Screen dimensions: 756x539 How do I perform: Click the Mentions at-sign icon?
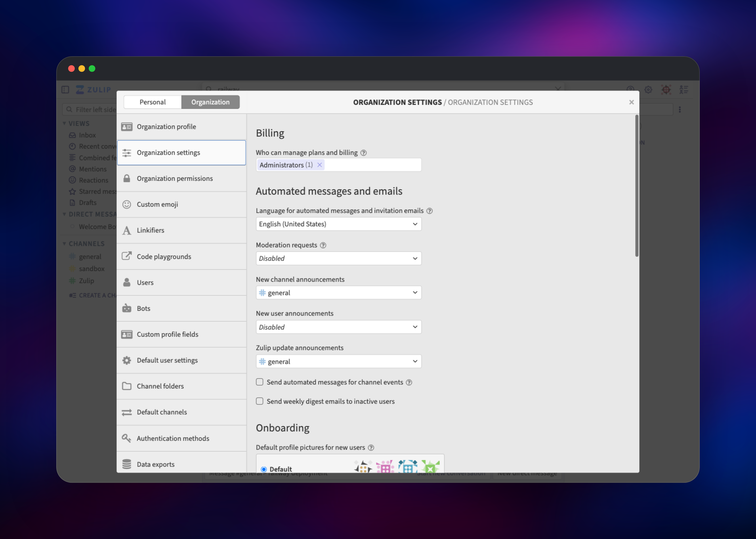tap(72, 169)
